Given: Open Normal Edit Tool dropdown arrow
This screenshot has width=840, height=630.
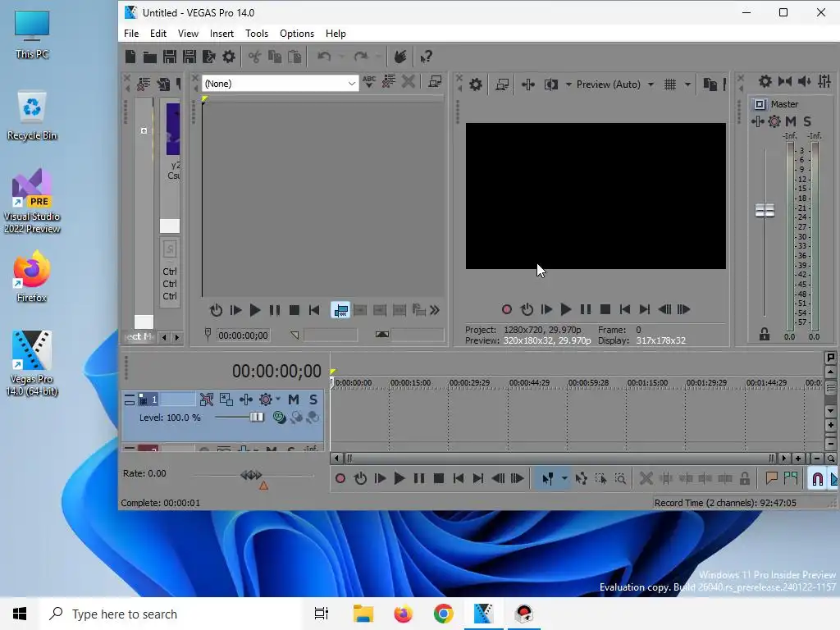Looking at the screenshot, I should (x=564, y=478).
